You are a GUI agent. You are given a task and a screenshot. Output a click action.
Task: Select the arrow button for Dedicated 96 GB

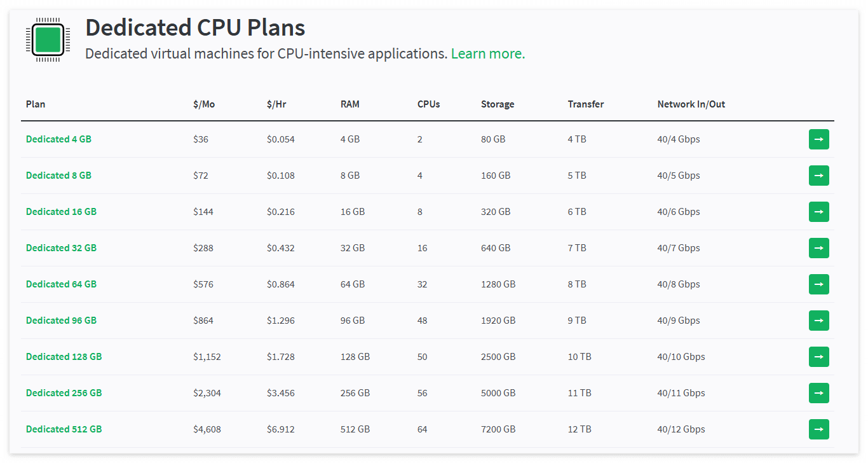(x=818, y=321)
